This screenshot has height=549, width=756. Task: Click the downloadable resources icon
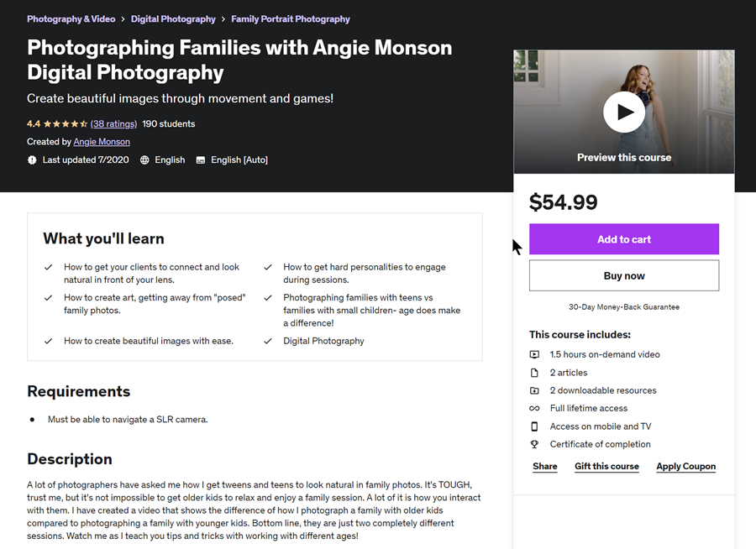click(534, 390)
